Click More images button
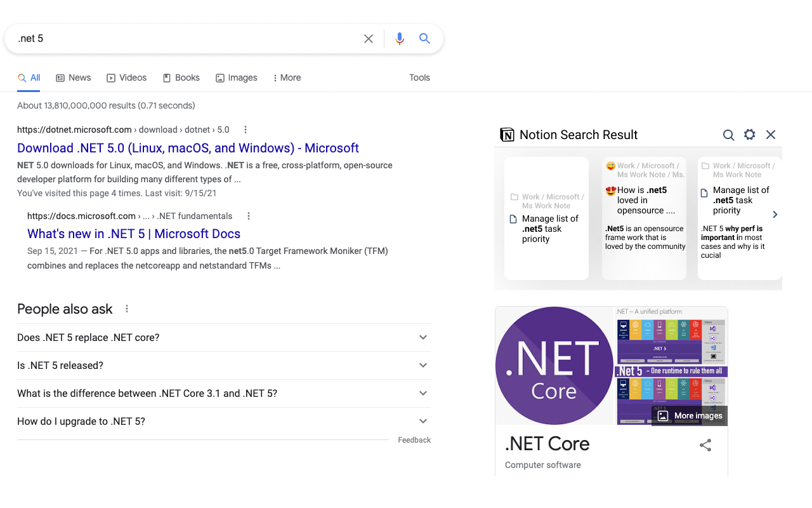 pos(690,416)
